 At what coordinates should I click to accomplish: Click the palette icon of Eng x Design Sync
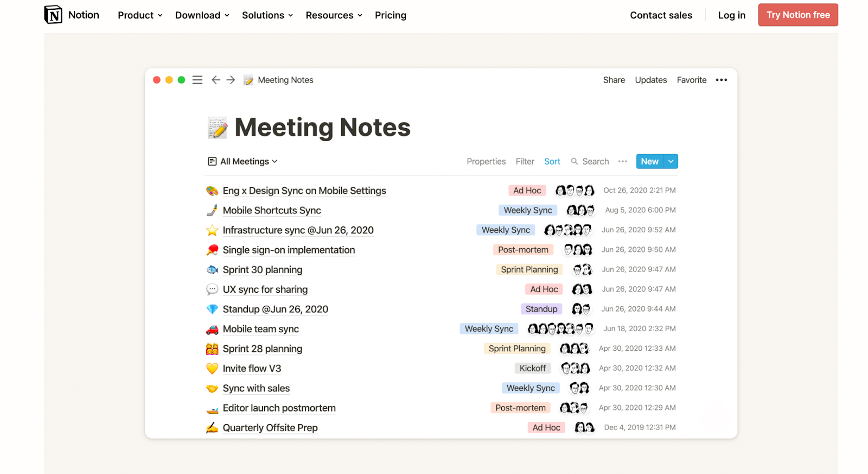212,191
